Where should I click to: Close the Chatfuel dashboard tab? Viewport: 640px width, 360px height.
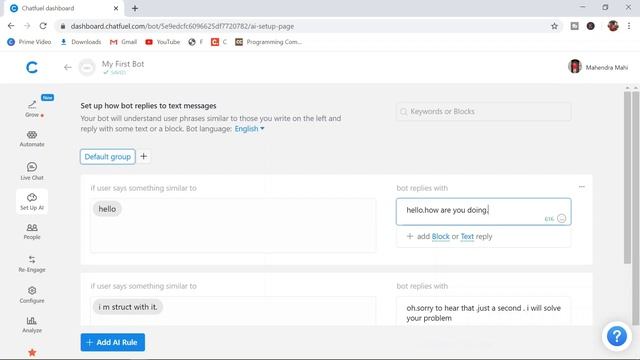tap(116, 8)
